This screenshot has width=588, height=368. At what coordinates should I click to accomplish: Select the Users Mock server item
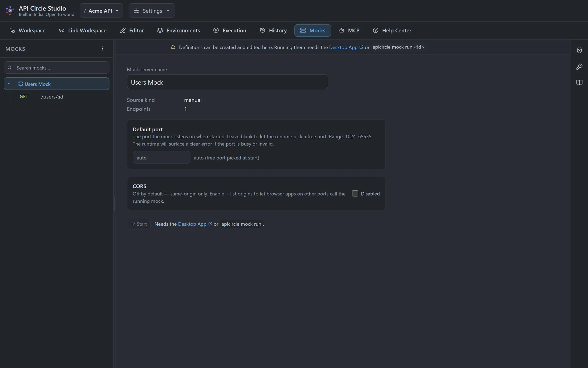pyautogui.click(x=57, y=84)
